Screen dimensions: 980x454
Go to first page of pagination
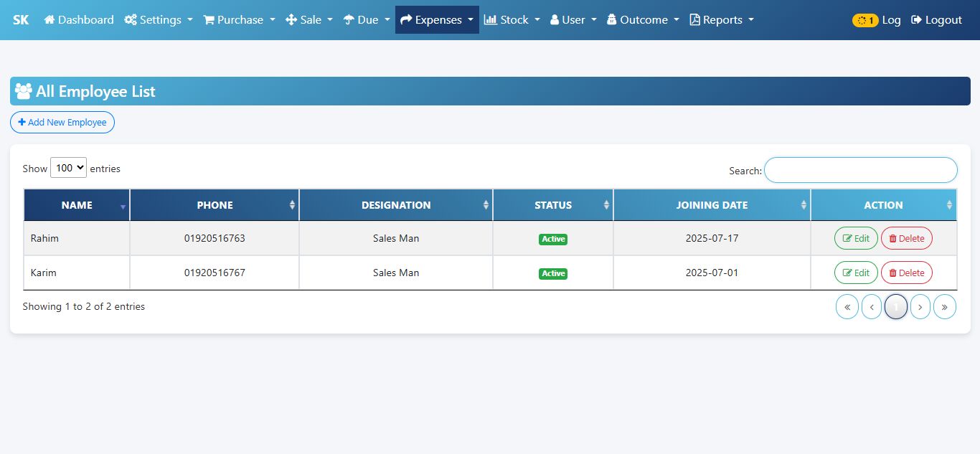coord(847,307)
